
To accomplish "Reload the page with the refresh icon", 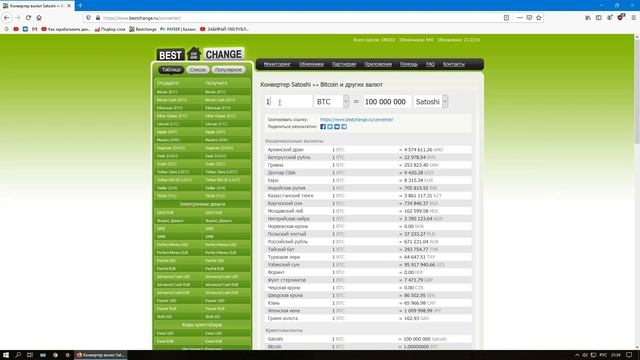I will point(28,18).
